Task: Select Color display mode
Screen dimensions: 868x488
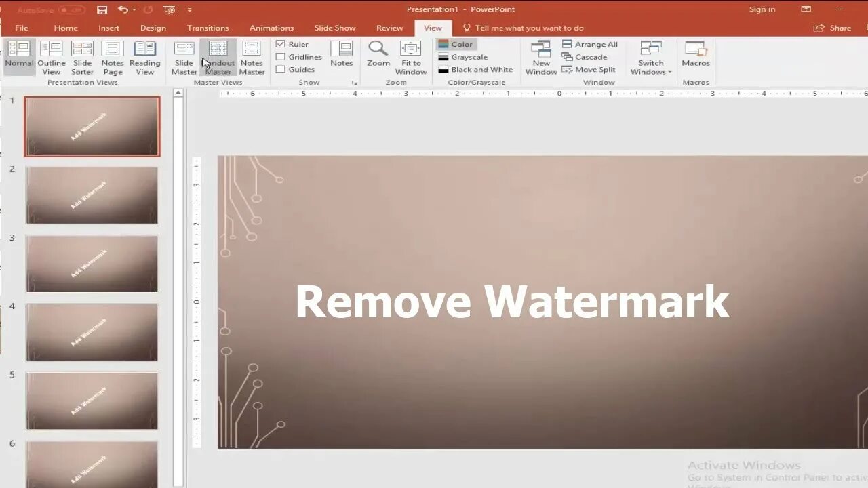Action: [x=456, y=44]
